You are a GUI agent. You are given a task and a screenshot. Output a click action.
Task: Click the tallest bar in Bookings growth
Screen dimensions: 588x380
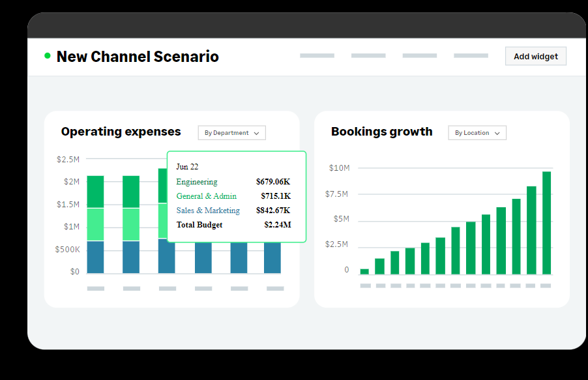click(546, 222)
